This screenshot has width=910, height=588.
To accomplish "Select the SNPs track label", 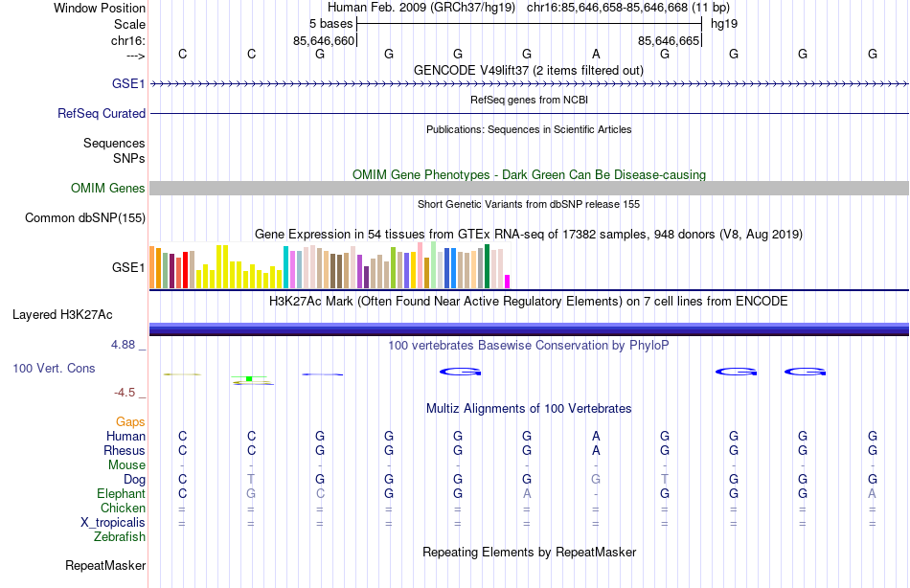I will [x=129, y=158].
